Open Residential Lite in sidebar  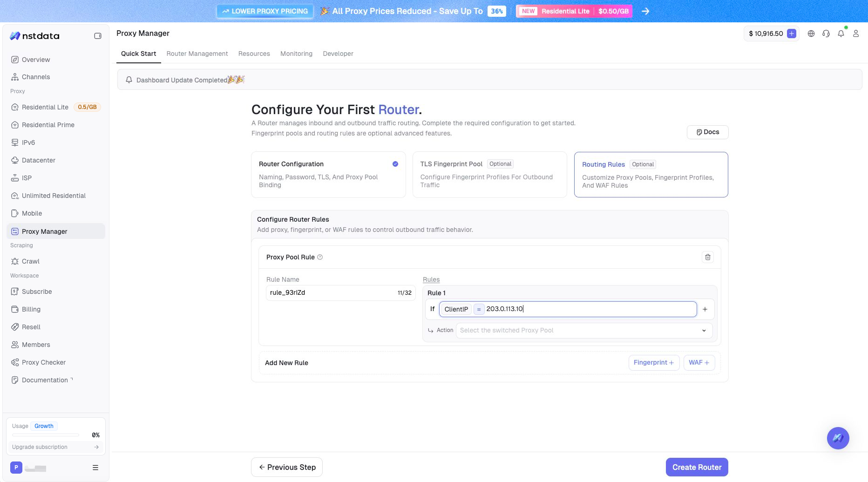point(55,107)
